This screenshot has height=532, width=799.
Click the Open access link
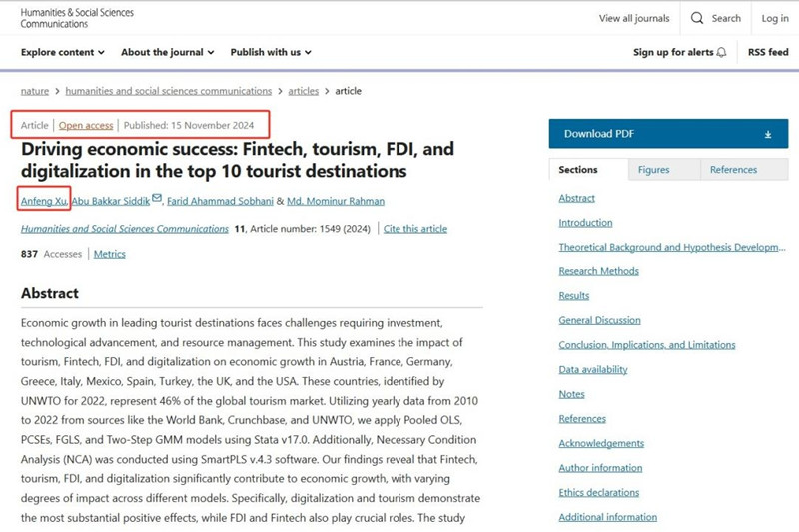pos(86,125)
